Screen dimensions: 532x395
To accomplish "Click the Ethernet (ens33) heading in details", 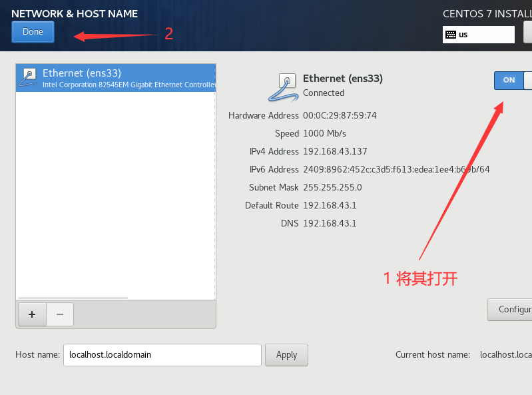I will pyautogui.click(x=343, y=79).
